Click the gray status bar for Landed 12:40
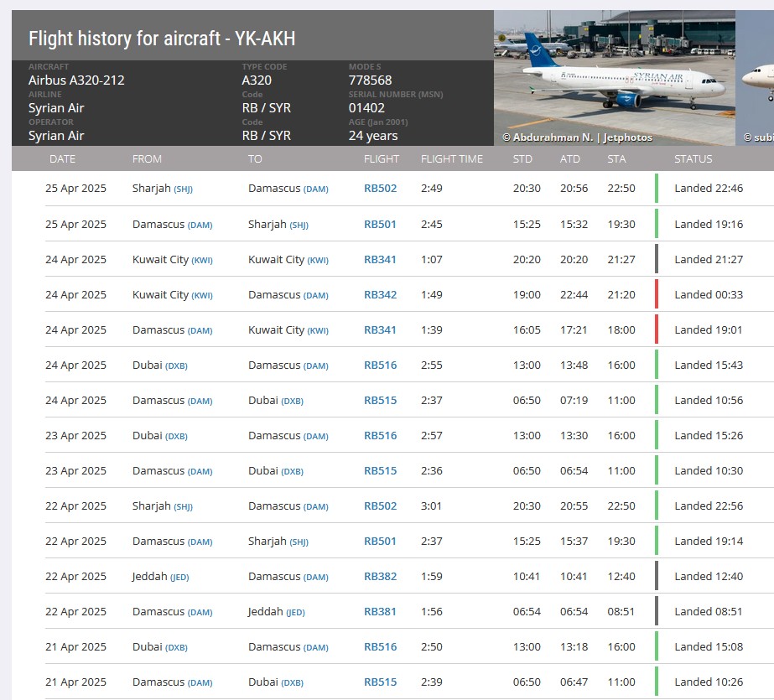The width and height of the screenshot is (774, 700). point(657,576)
